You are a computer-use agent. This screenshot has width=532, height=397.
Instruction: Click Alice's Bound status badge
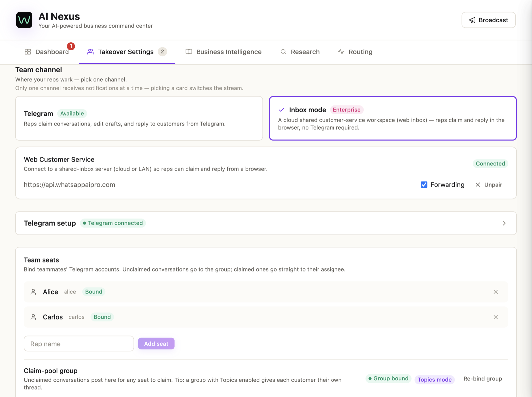[x=94, y=292]
